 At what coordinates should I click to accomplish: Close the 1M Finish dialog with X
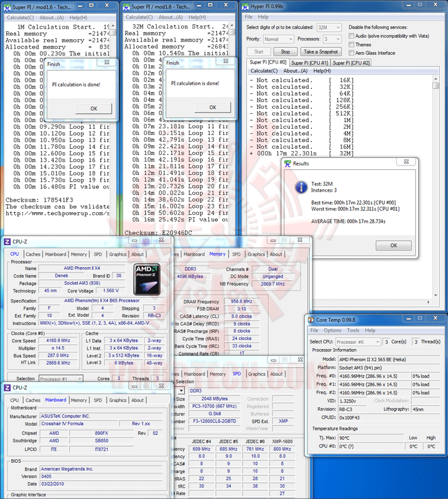pos(107,62)
